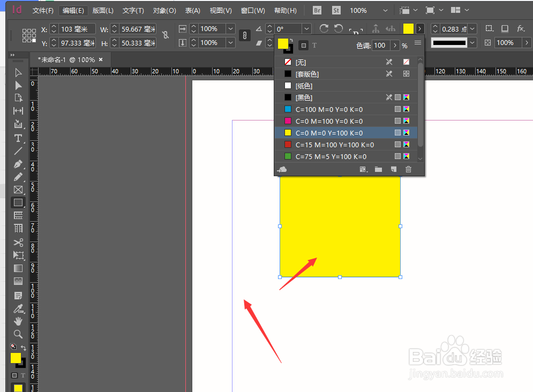Select the Note tool
This screenshot has height=392, width=533.
pyautogui.click(x=18, y=296)
